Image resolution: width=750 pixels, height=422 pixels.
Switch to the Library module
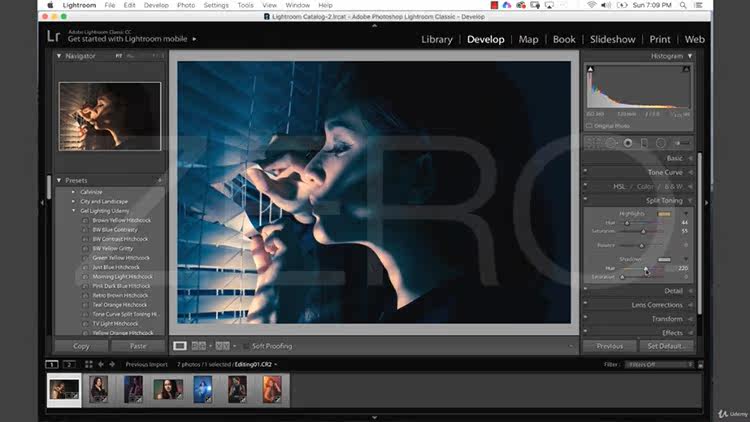click(436, 39)
